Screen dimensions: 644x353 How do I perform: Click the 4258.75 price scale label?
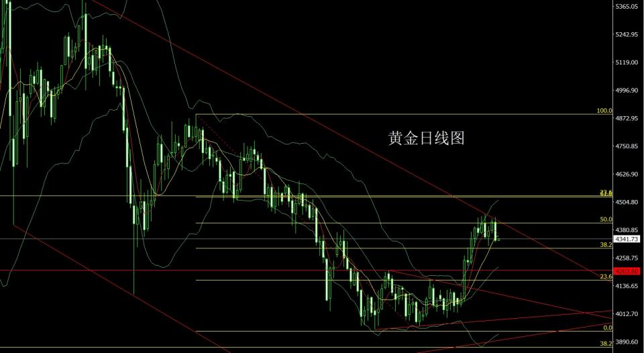pyautogui.click(x=627, y=258)
